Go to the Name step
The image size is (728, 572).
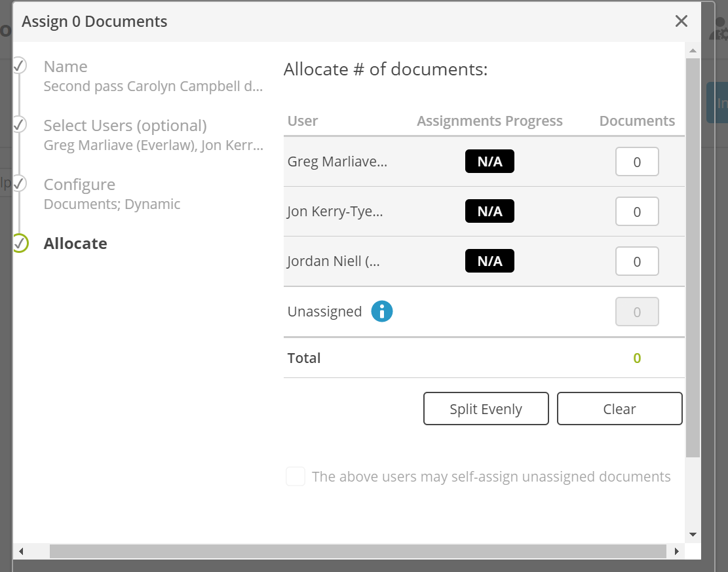coord(66,67)
